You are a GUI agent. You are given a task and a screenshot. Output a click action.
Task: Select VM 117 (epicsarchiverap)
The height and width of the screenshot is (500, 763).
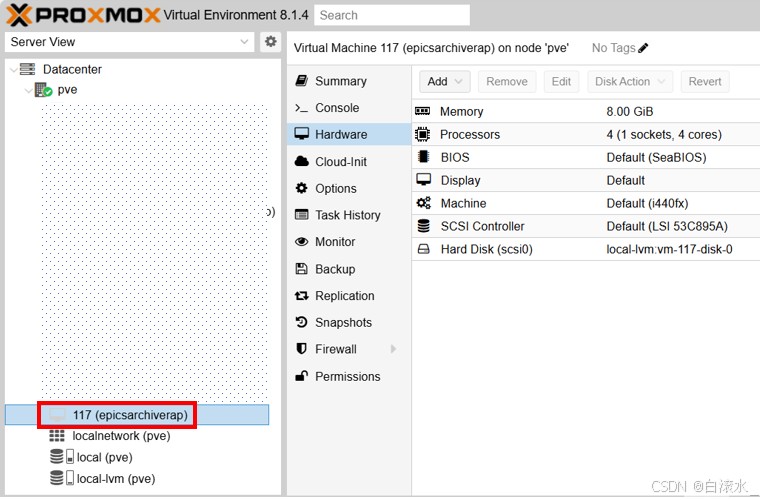[137, 415]
